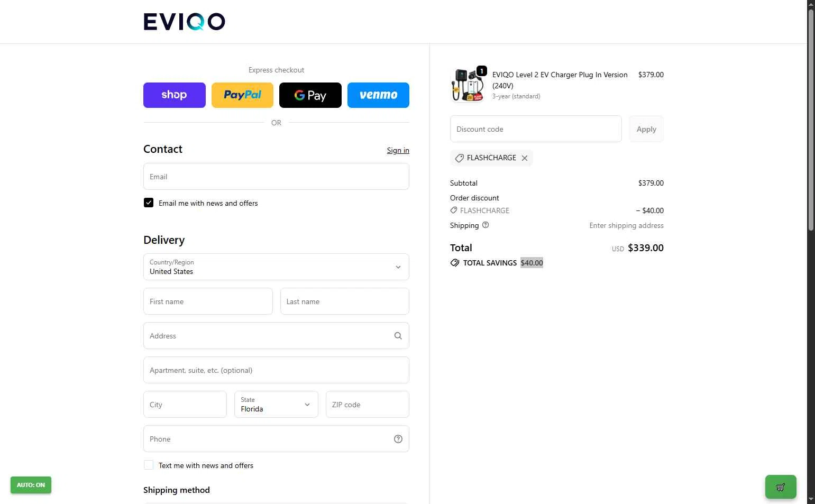Open the EVIQO logo homepage link

pyautogui.click(x=184, y=22)
